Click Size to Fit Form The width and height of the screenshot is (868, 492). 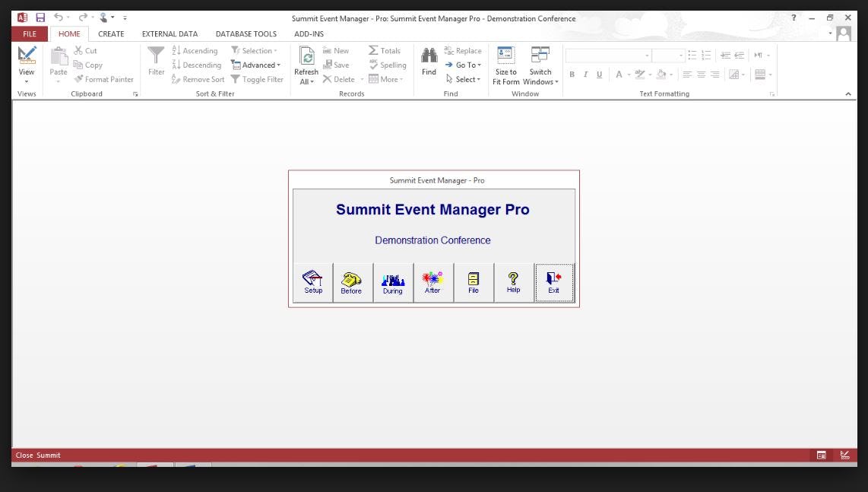(x=505, y=65)
